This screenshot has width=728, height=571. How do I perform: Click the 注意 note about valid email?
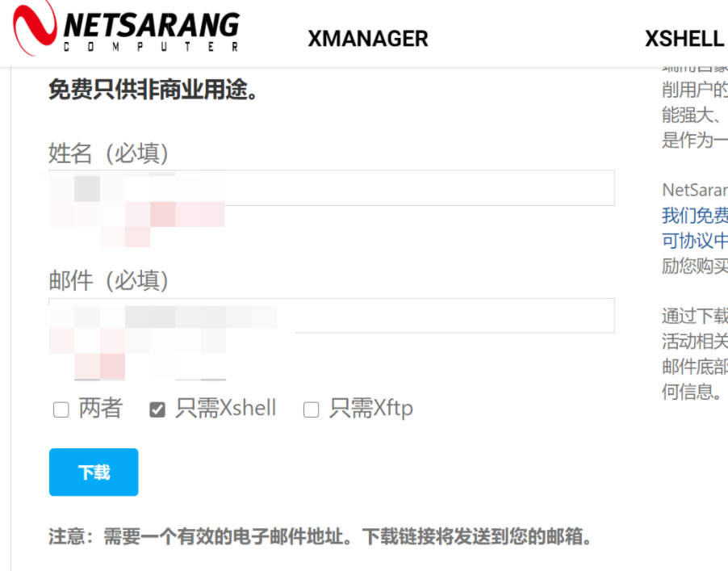[x=320, y=536]
